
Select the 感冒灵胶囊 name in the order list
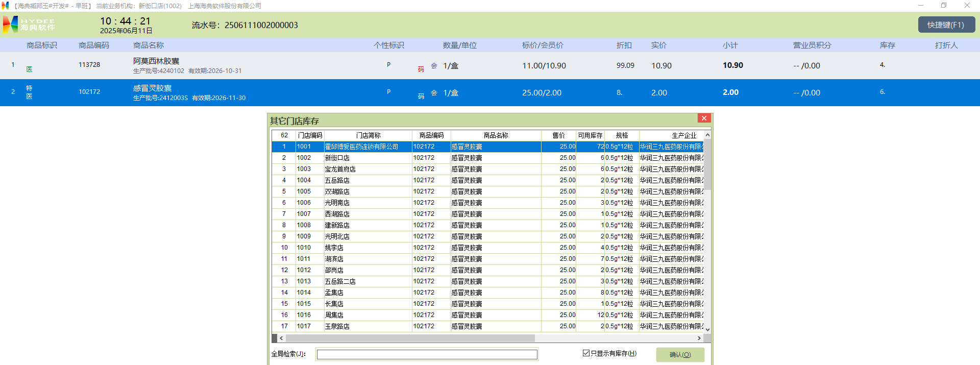pos(152,88)
